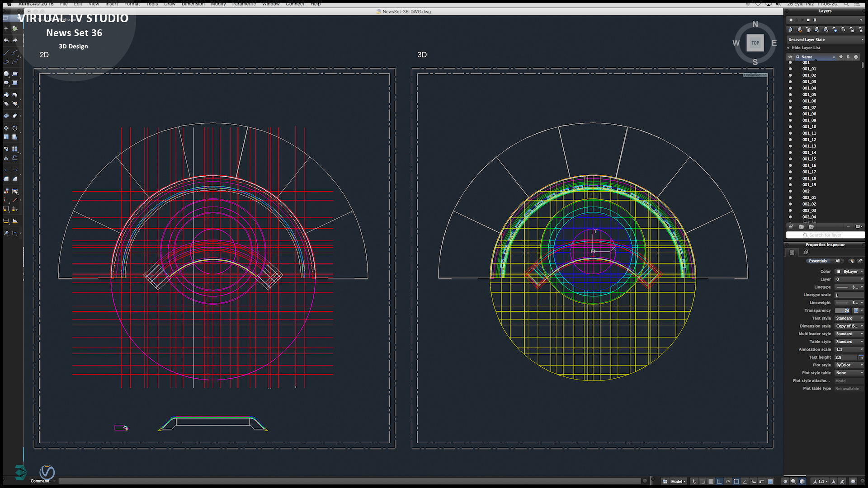868x488 pixels.
Task: Open the Model space dropdown
Action: (678, 481)
